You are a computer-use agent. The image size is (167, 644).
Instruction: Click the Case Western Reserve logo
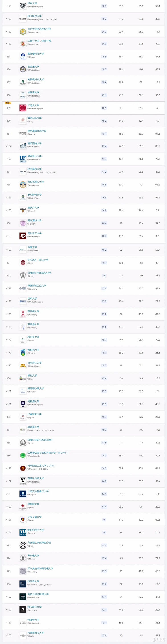click(x=23, y=146)
